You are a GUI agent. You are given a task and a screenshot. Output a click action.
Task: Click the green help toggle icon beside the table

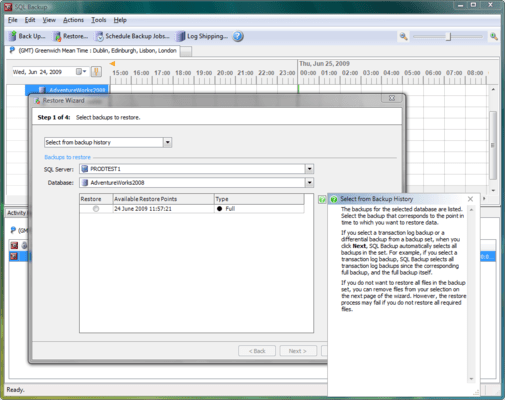point(322,199)
